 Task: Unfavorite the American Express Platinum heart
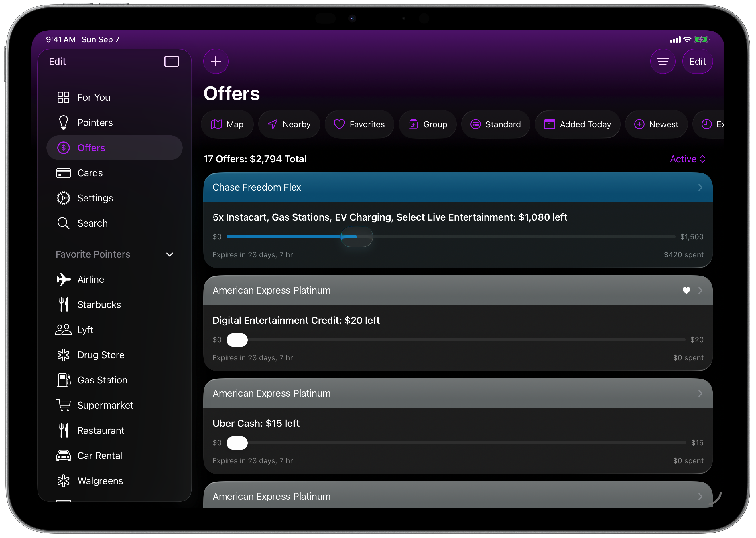(x=686, y=290)
